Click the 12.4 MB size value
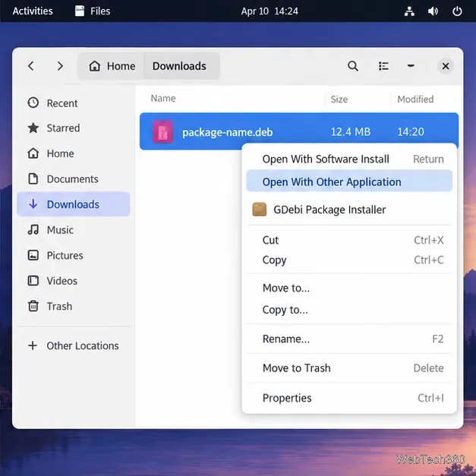 click(x=350, y=132)
